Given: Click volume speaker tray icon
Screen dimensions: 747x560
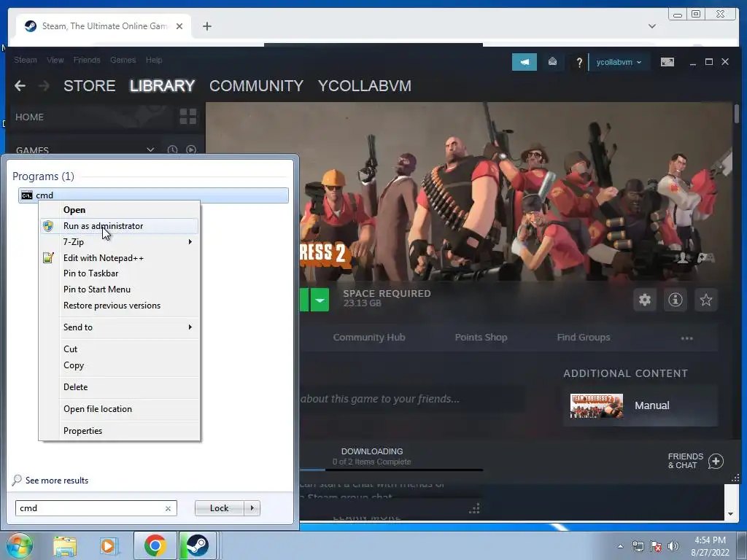Looking at the screenshot, I should coord(673,546).
